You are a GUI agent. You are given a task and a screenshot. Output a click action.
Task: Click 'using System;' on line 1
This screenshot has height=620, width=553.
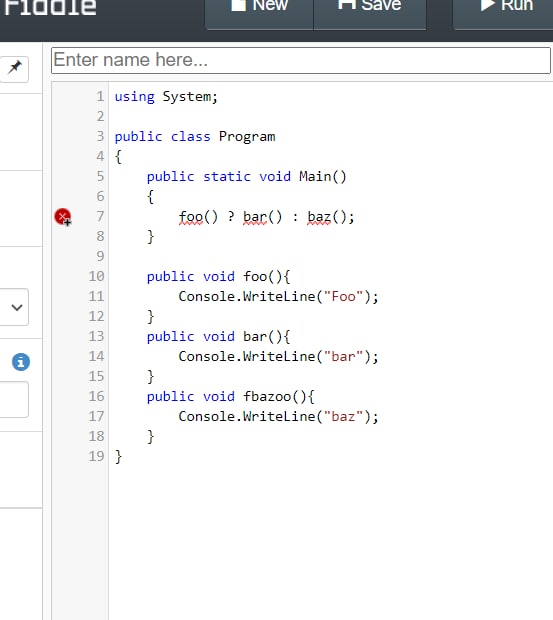point(166,96)
